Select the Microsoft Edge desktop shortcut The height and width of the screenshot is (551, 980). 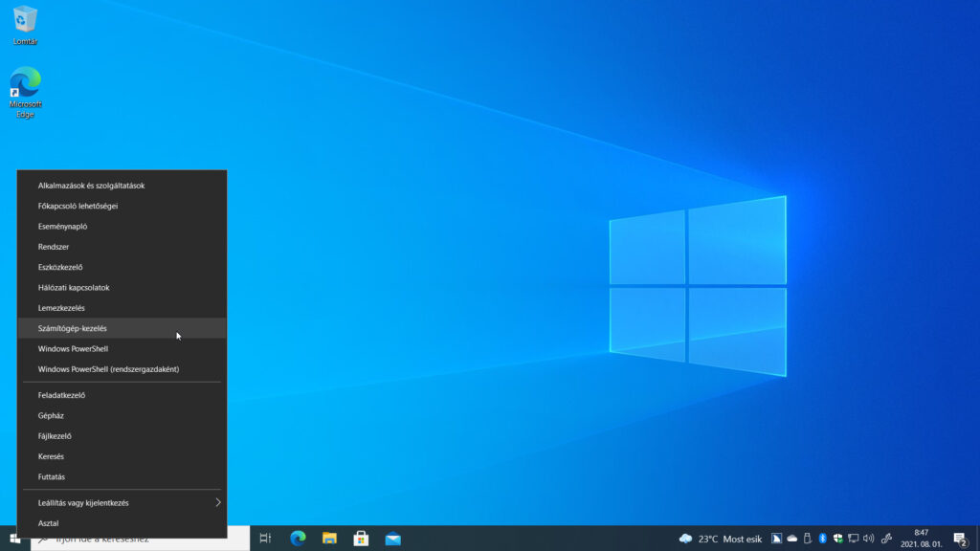25,92
